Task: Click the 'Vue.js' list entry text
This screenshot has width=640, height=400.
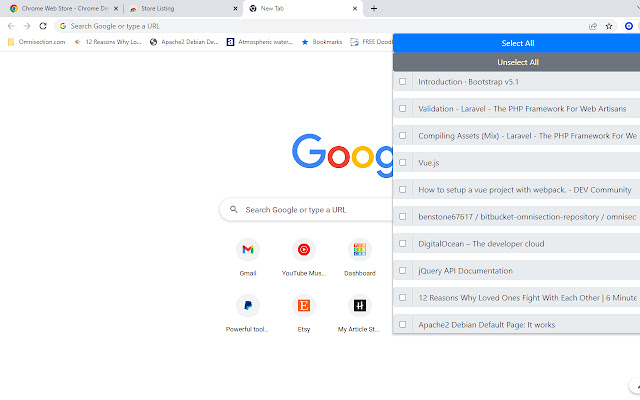Action: point(429,162)
